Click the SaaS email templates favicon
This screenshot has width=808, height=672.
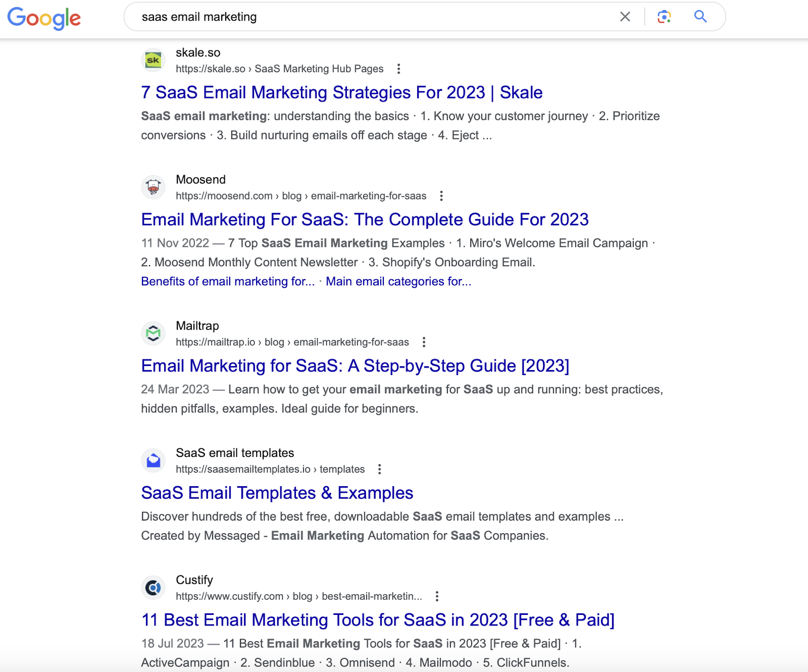pos(153,461)
